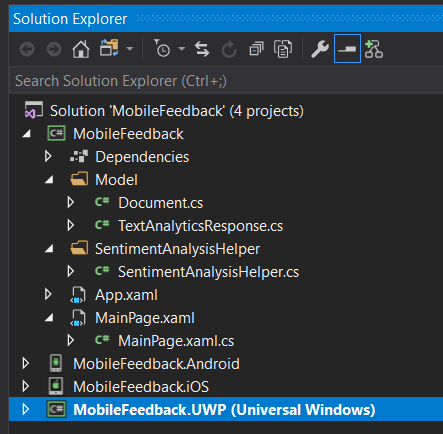443x434 pixels.
Task: Click the Search Solution Explorer field
Action: click(x=226, y=81)
